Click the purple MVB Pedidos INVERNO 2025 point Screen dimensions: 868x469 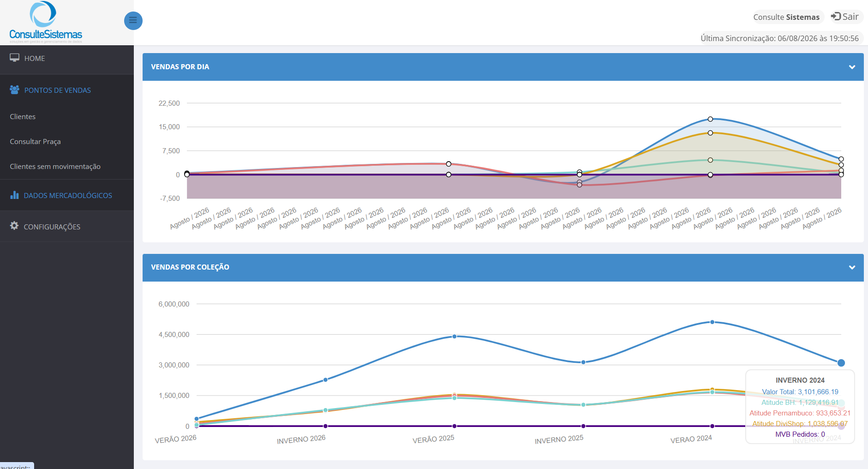pos(583,426)
